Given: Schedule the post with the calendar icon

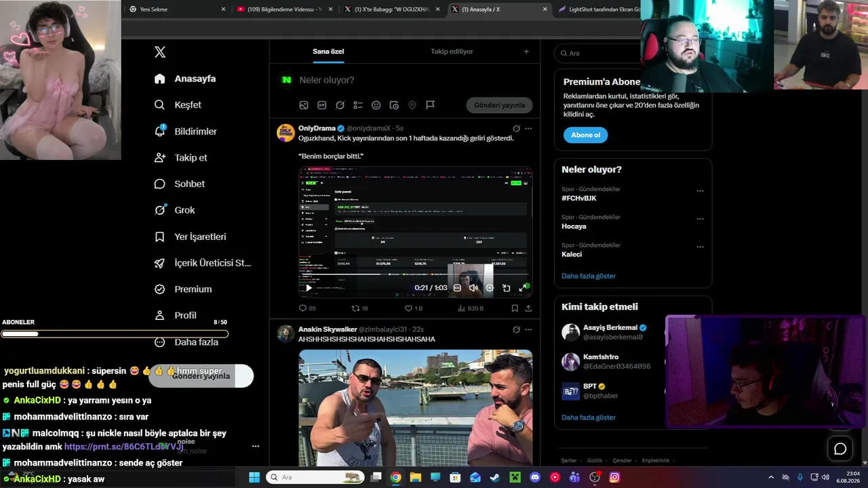Looking at the screenshot, I should point(394,105).
